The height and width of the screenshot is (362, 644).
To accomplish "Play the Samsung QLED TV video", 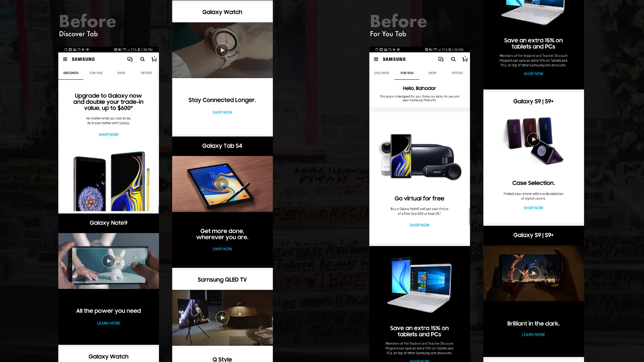I will coord(222,318).
